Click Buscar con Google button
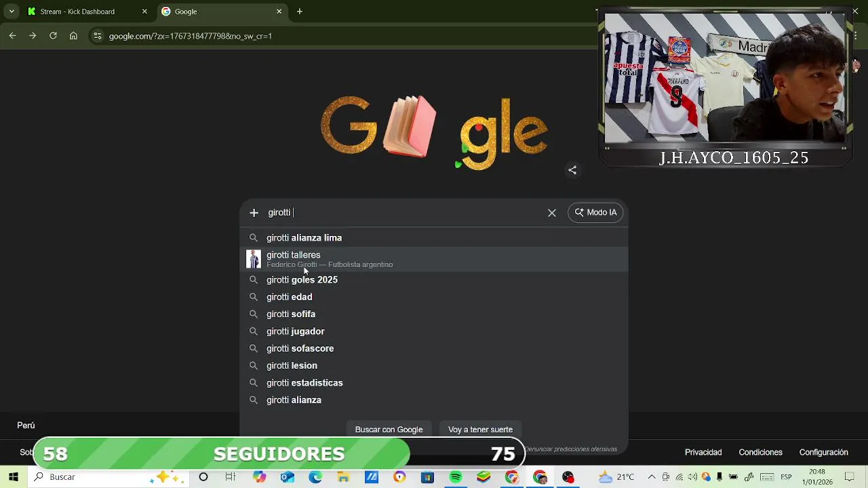Image resolution: width=868 pixels, height=488 pixels. pyautogui.click(x=389, y=430)
